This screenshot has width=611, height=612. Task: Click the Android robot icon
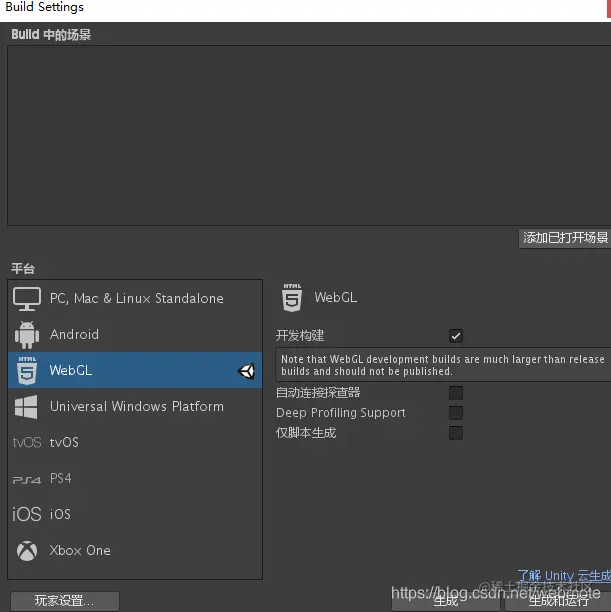pyautogui.click(x=27, y=334)
